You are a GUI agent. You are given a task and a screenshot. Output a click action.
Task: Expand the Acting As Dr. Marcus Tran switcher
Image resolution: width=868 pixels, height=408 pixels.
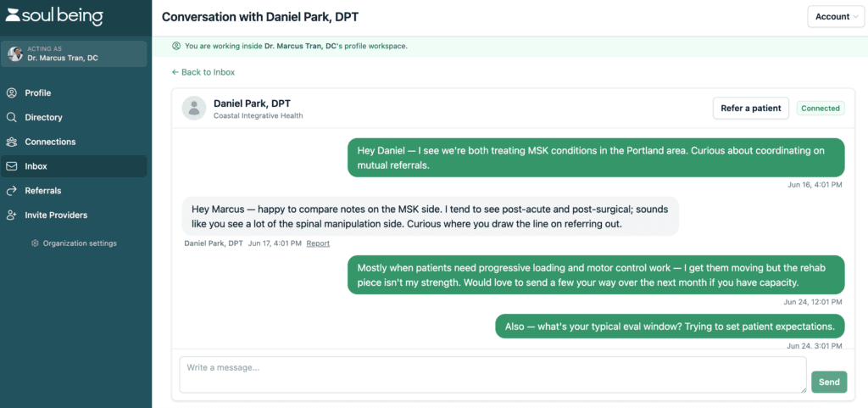[75, 53]
